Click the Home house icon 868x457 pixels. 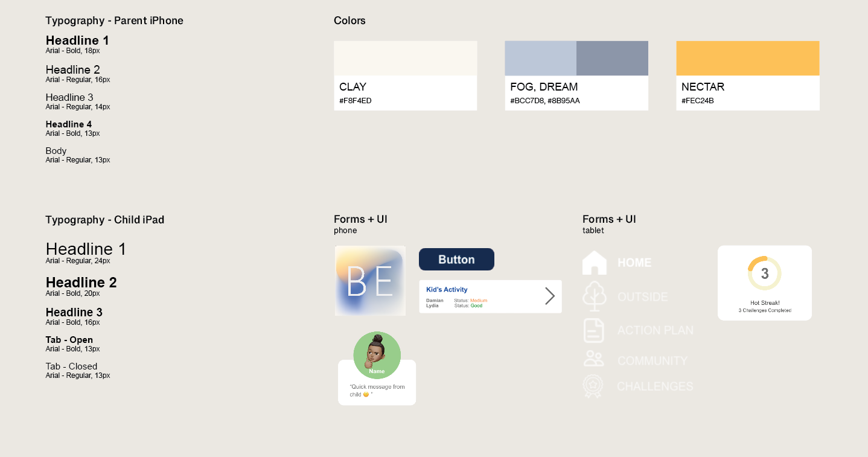[594, 263]
